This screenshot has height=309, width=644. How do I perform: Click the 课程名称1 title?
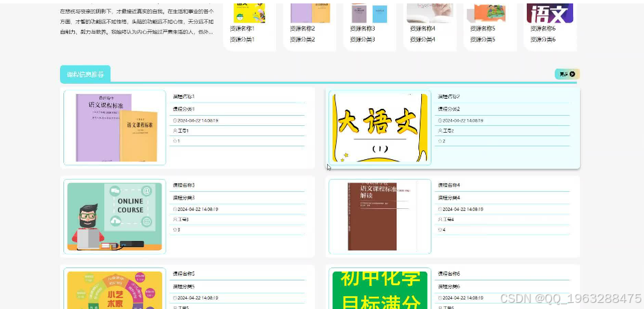[x=183, y=97]
